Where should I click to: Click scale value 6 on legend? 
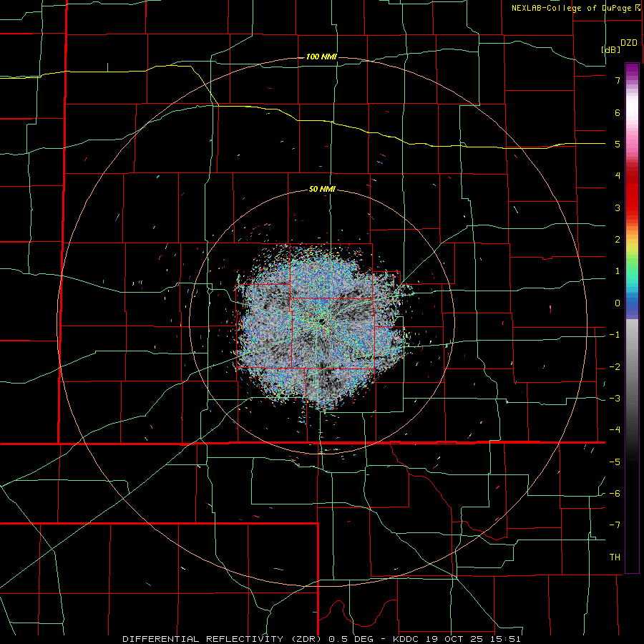[x=618, y=112]
